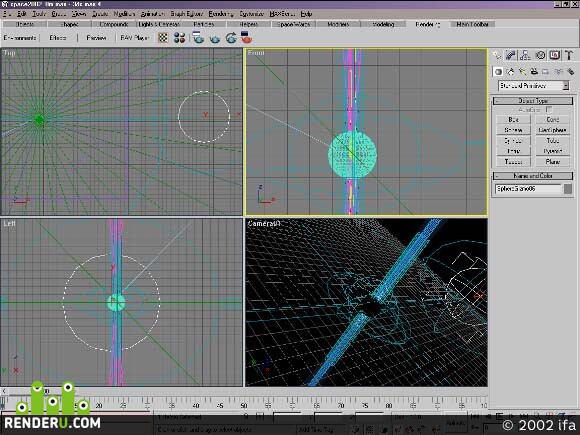Click the GeoSphere primitive button
Screen dimensions: 580x435
coord(553,130)
